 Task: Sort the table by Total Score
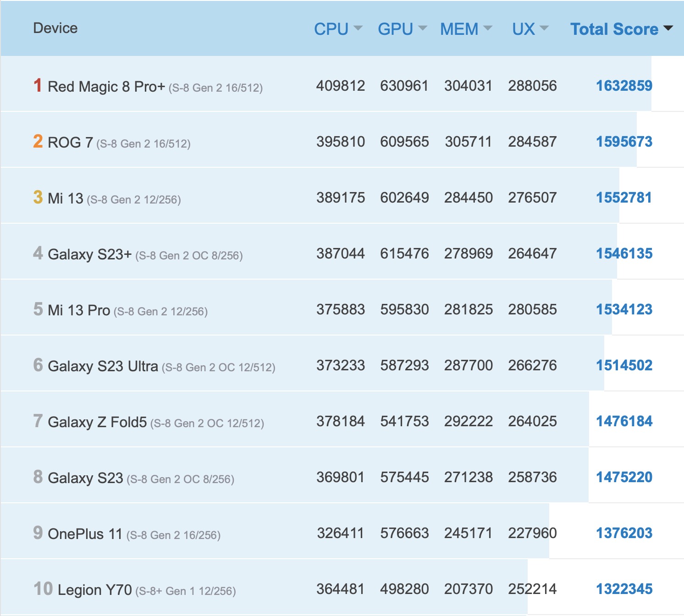coord(622,29)
